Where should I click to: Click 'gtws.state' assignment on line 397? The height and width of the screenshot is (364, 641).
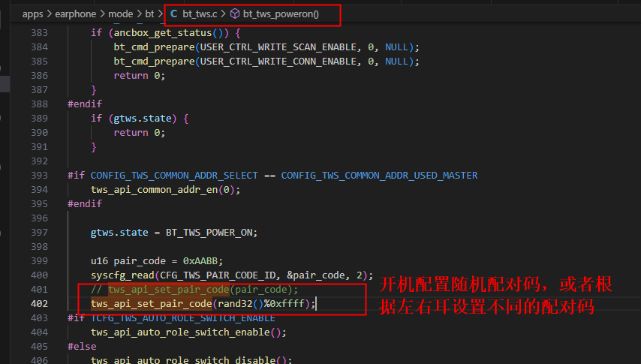pyautogui.click(x=119, y=233)
